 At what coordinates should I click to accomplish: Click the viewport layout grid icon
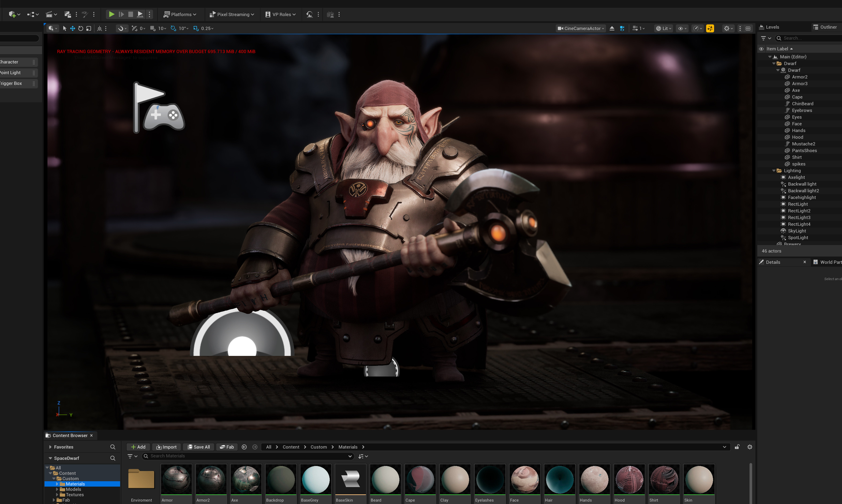(x=748, y=29)
